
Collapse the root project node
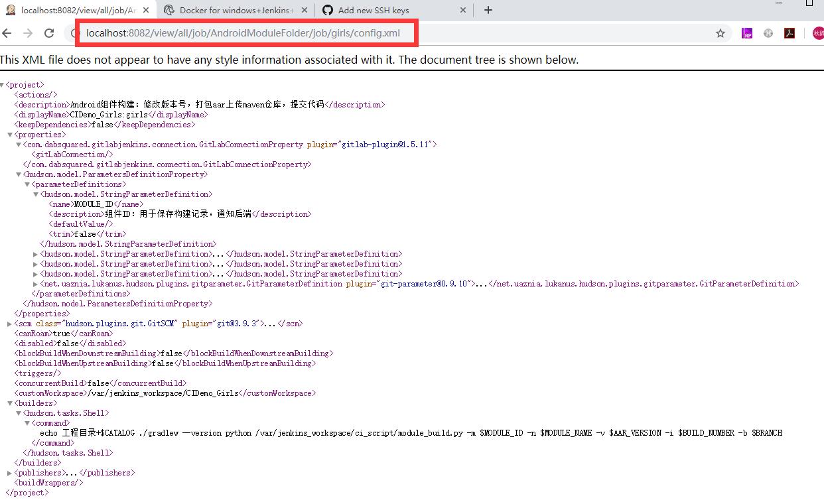point(2,85)
